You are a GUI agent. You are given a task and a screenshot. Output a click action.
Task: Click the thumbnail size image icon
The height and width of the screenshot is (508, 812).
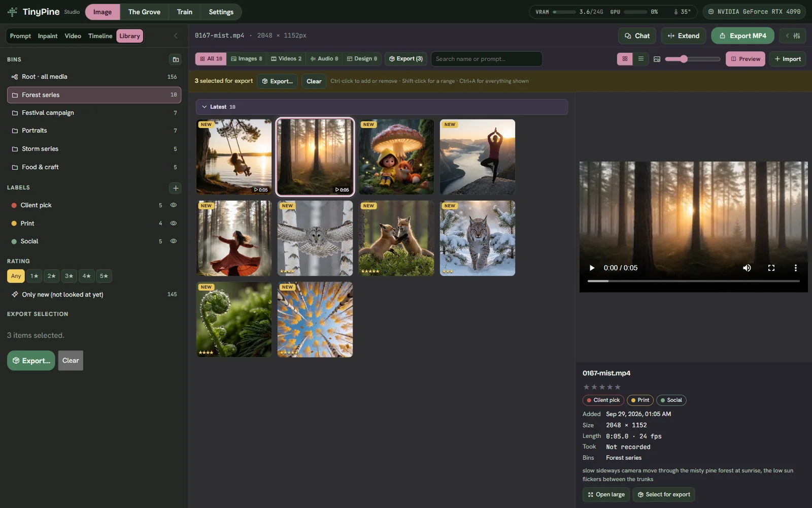(x=657, y=59)
